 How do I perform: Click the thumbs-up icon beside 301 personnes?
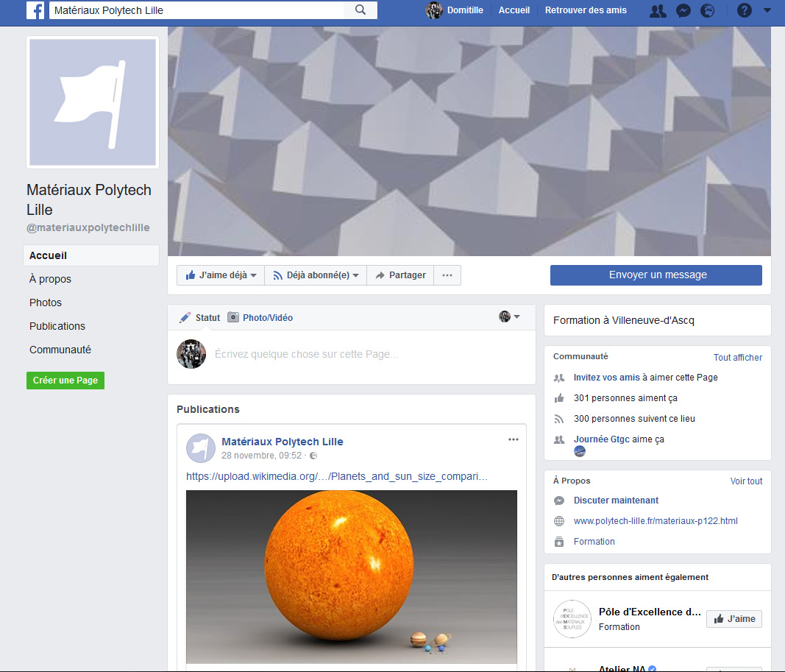coord(559,398)
